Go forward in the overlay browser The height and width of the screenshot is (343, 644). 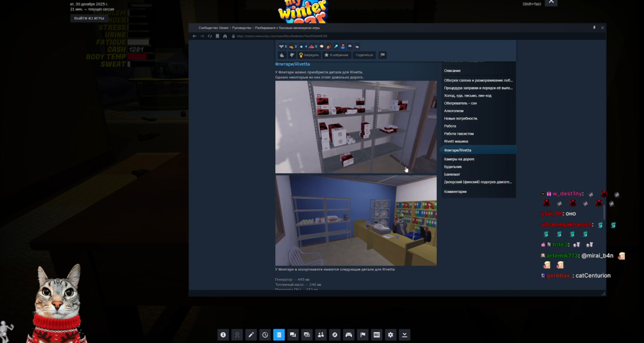point(202,36)
